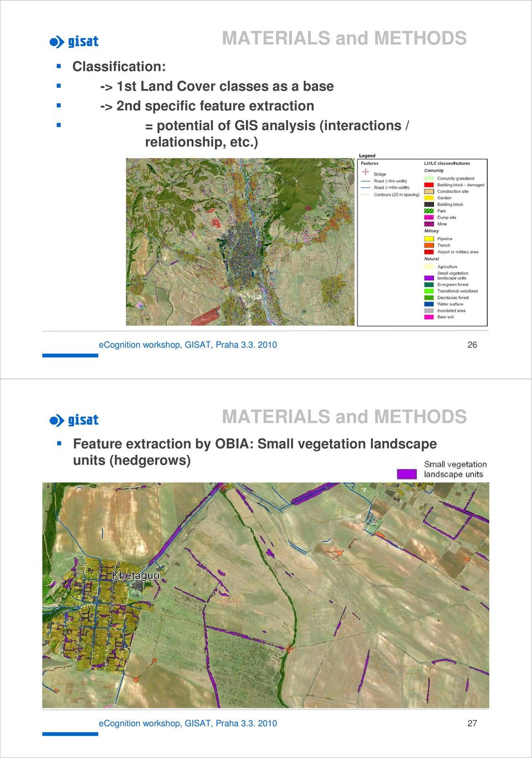Screen dimensions: 532x758
Task: Click the Trench orange swatch
Action: point(429,245)
